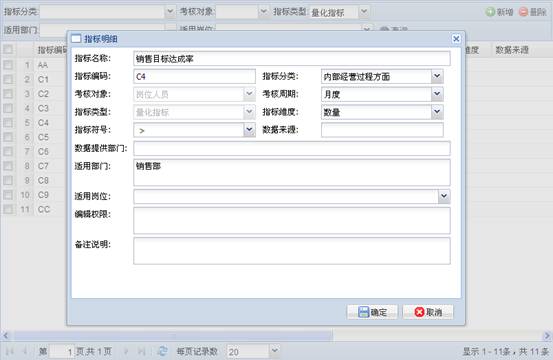Check the checkbox for row C2
Viewport: 553px width, 360px height.
[x=8, y=94]
